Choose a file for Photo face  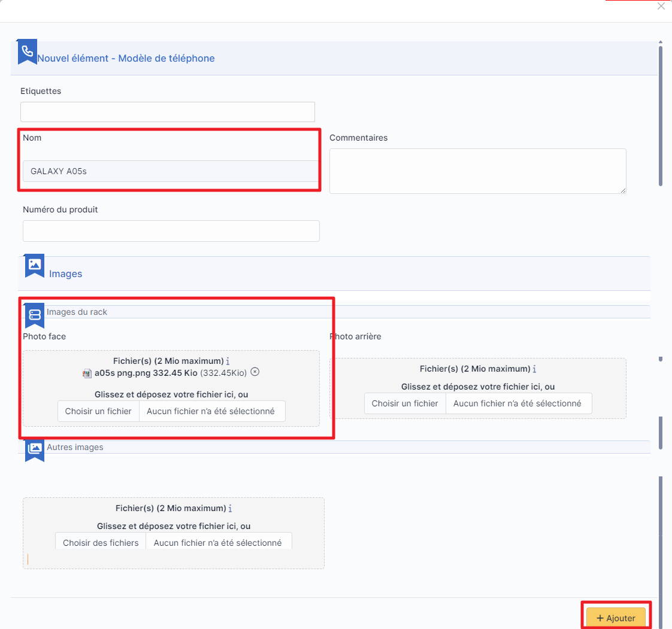[98, 411]
